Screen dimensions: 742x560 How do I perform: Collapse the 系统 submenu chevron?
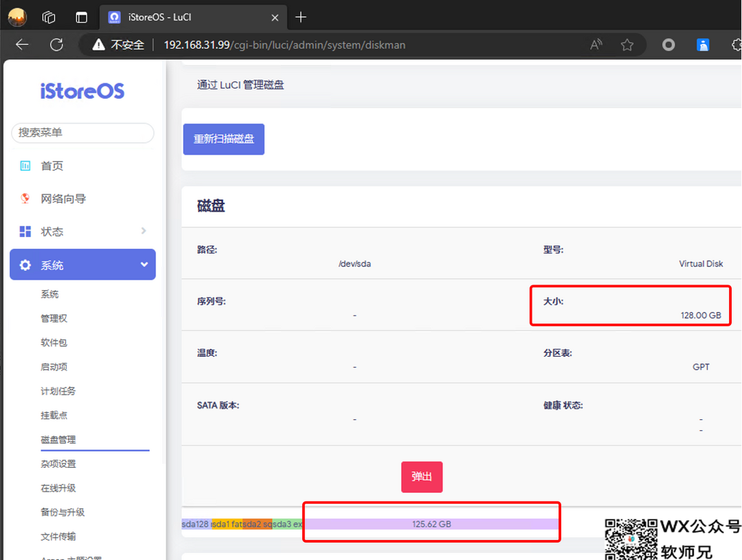pyautogui.click(x=144, y=265)
